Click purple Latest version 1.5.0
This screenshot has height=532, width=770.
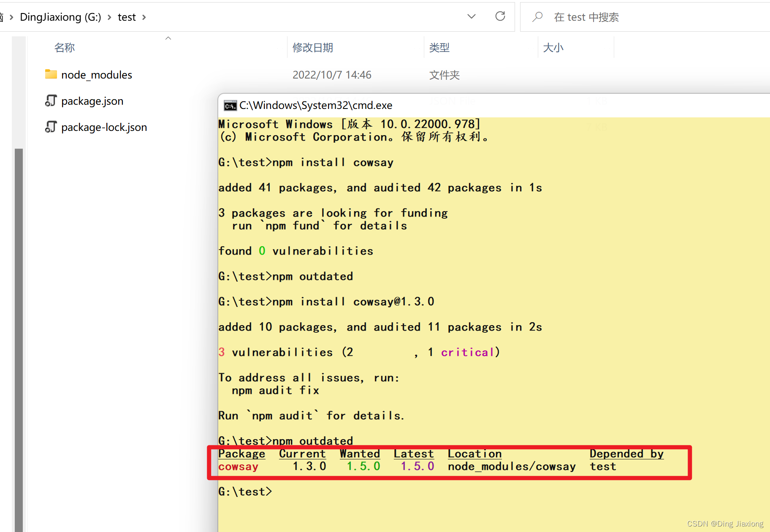(418, 466)
